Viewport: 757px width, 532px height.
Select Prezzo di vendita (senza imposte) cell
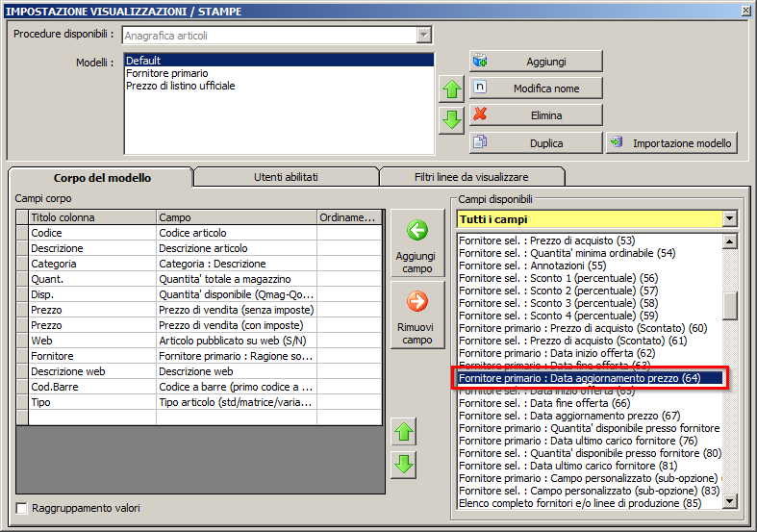pos(237,310)
